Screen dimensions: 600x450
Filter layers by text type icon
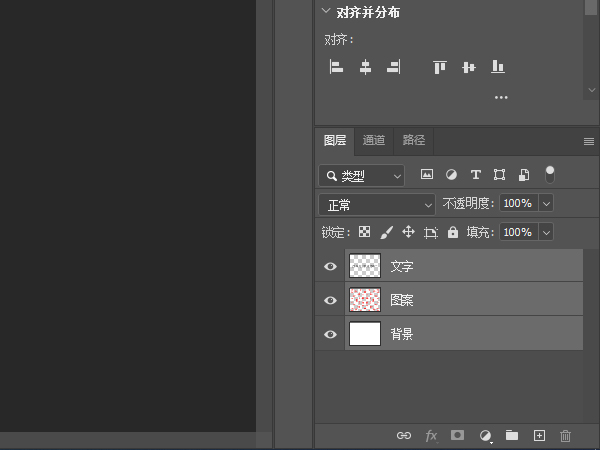coord(475,174)
